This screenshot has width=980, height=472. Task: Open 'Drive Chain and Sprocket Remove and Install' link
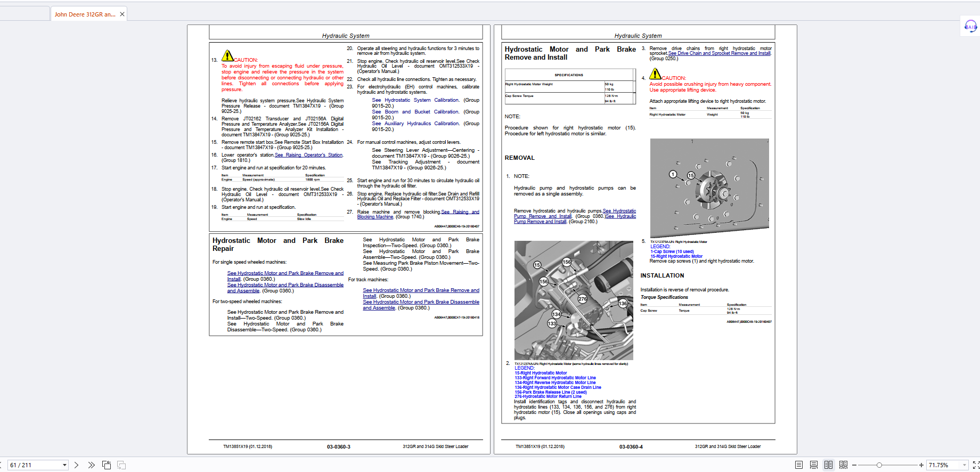tap(719, 53)
